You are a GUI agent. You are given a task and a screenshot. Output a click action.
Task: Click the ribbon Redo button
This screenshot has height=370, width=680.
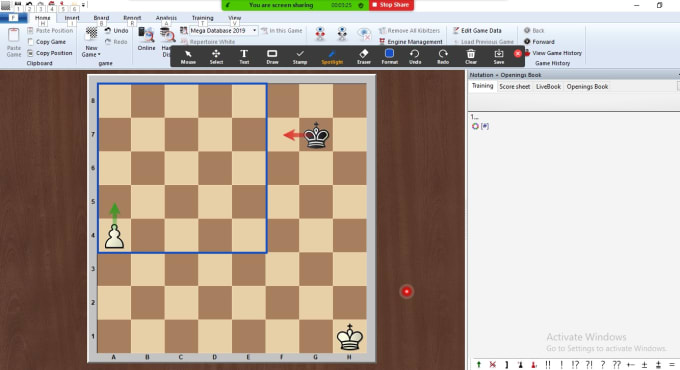click(x=117, y=42)
